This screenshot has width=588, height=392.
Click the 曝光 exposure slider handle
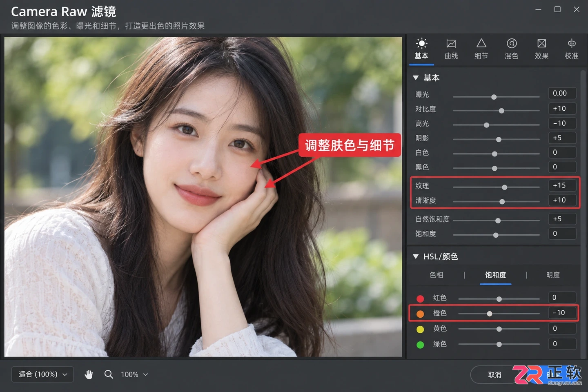coord(494,97)
